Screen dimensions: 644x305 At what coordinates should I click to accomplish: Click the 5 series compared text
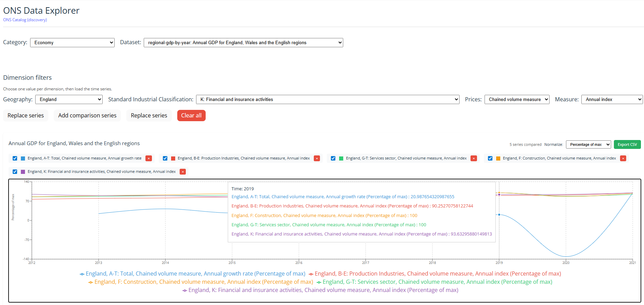(x=525, y=144)
